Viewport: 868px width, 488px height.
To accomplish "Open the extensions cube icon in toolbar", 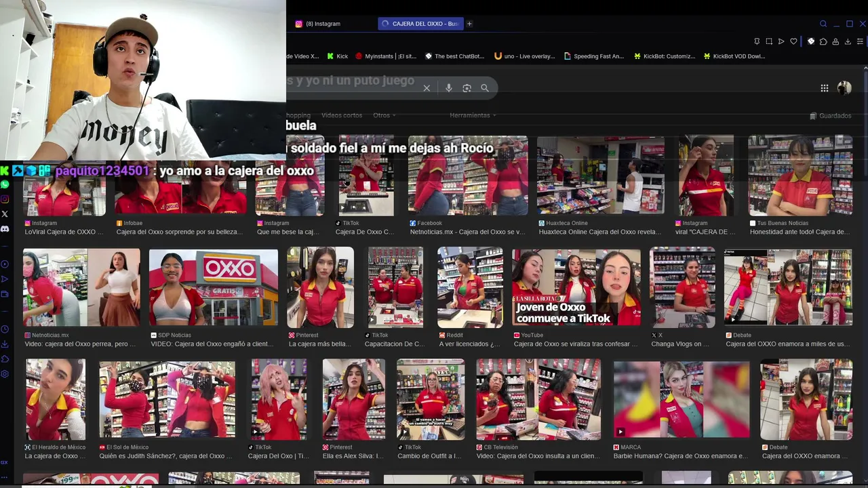I will [823, 41].
